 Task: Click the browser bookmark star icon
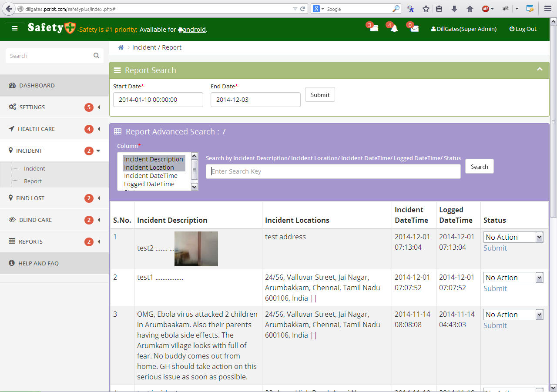click(x=426, y=9)
